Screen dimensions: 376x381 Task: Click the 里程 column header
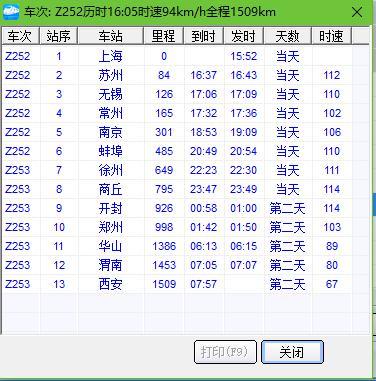pyautogui.click(x=163, y=36)
